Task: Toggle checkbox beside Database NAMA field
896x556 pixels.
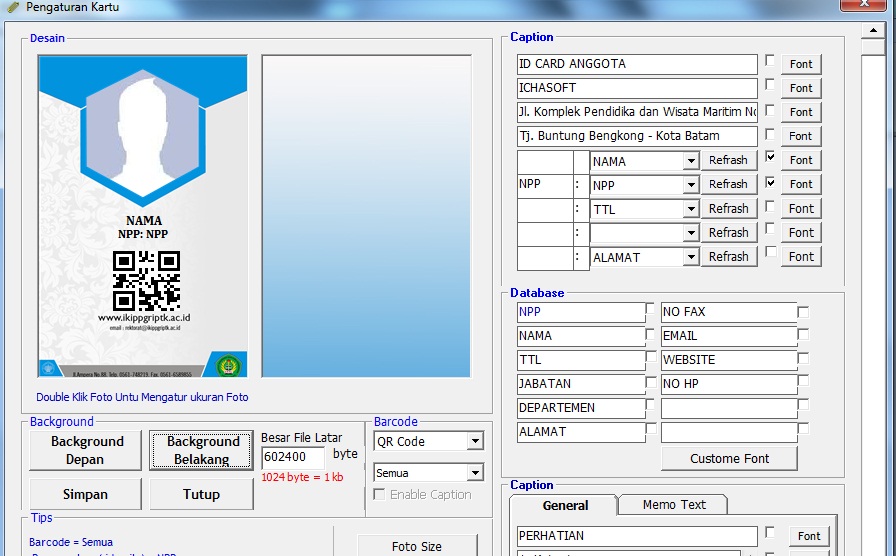Action: (650, 333)
